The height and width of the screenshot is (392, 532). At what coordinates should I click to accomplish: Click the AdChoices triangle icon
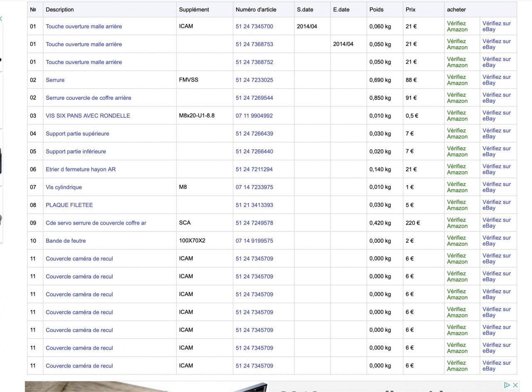507,385
